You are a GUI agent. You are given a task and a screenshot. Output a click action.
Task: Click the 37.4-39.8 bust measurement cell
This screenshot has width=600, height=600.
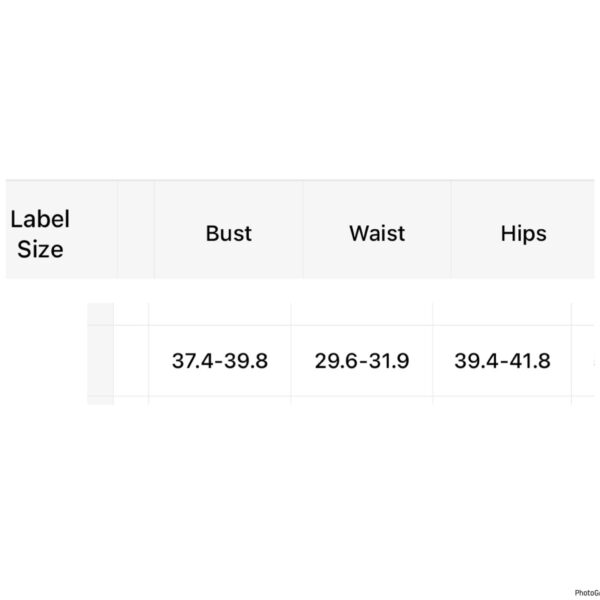point(220,361)
